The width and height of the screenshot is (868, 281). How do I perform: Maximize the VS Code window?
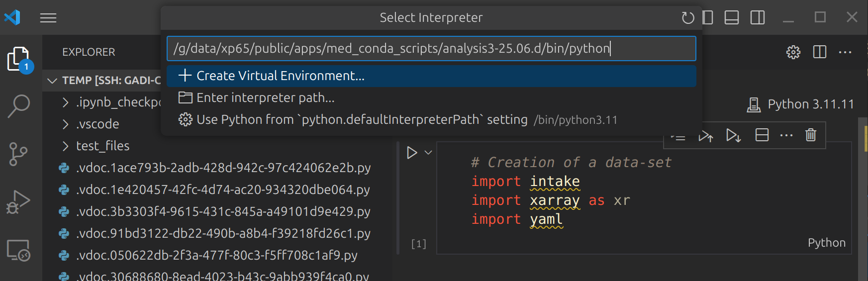(820, 17)
